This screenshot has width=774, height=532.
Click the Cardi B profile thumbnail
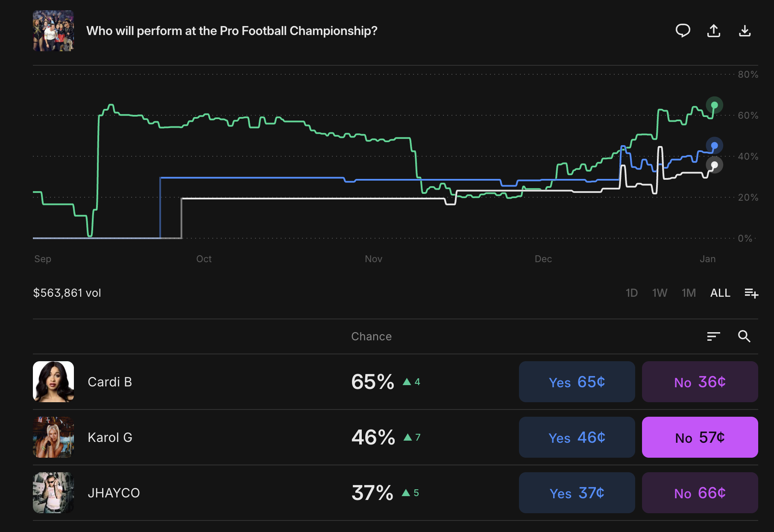[x=53, y=381]
